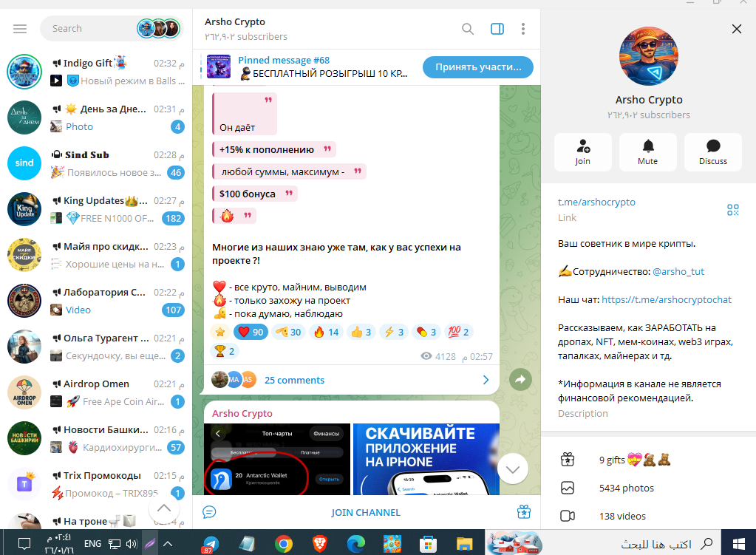Open the Trix Промокоды chat
The width and height of the screenshot is (756, 555).
(96, 484)
